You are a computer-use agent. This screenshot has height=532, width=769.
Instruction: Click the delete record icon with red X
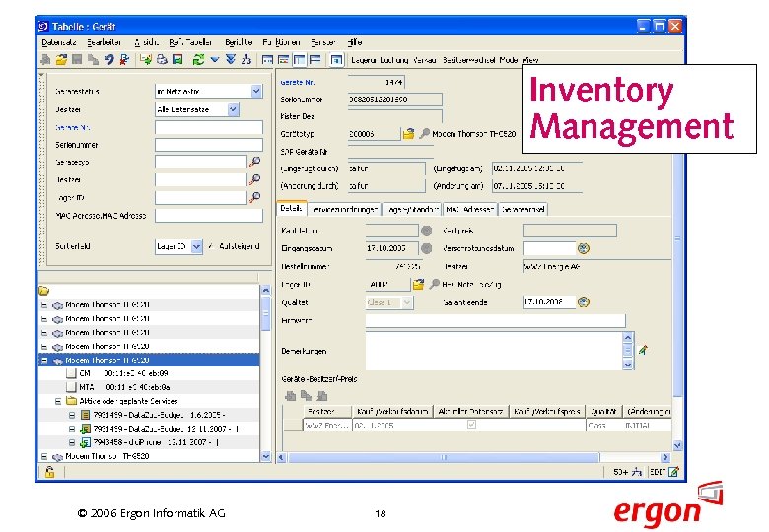click(x=124, y=60)
